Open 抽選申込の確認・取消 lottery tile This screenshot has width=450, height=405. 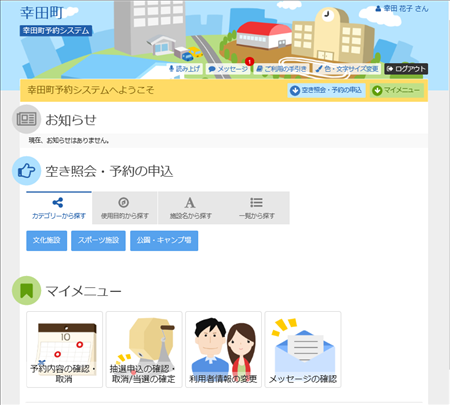[x=144, y=349]
